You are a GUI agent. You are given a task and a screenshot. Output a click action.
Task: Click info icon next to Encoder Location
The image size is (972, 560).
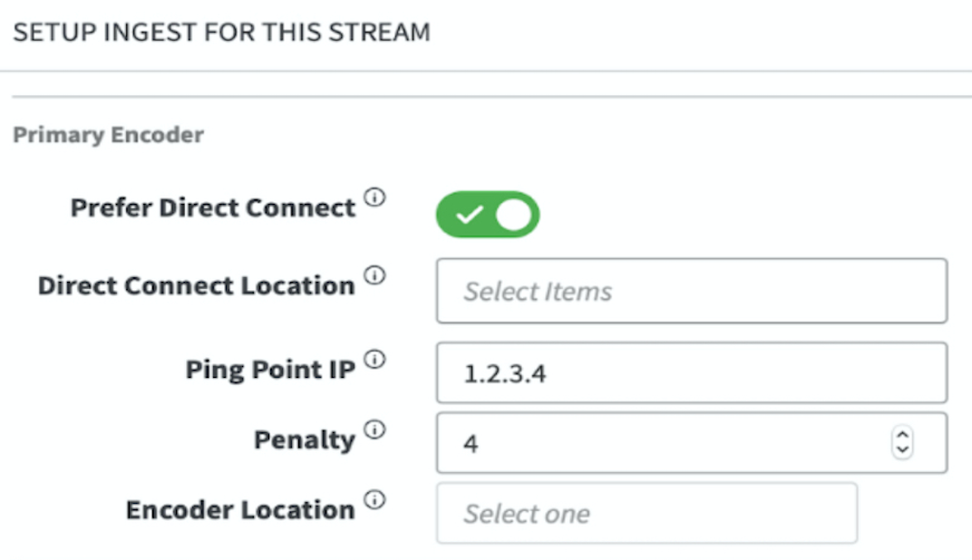pyautogui.click(x=374, y=499)
